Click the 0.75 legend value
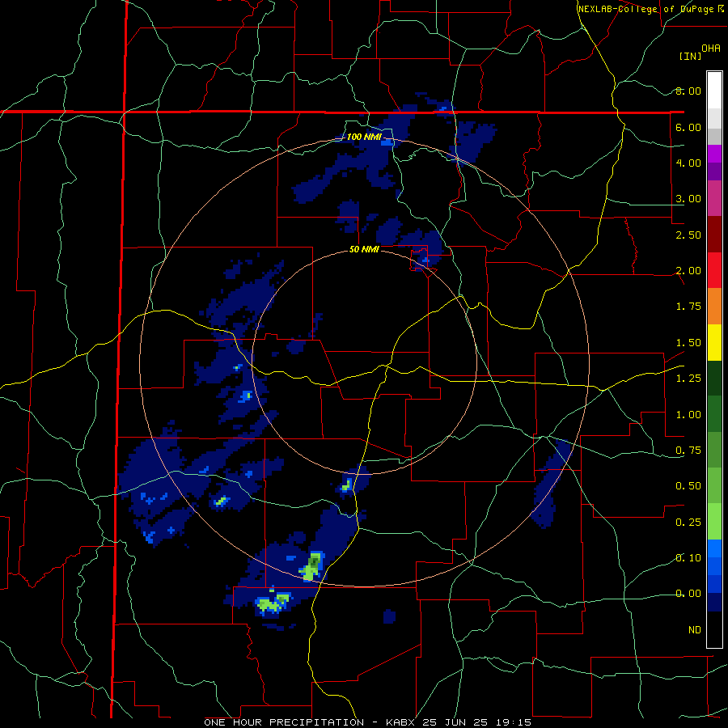Image resolution: width=728 pixels, height=728 pixels. [x=688, y=451]
